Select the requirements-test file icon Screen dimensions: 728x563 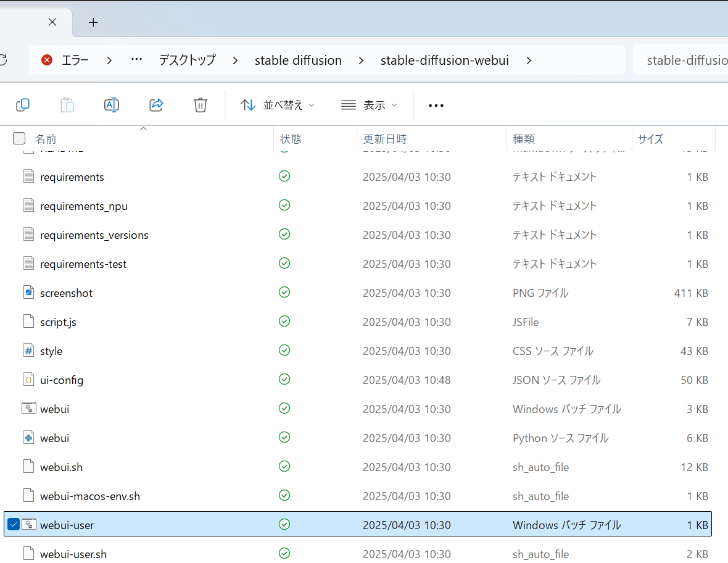point(29,263)
